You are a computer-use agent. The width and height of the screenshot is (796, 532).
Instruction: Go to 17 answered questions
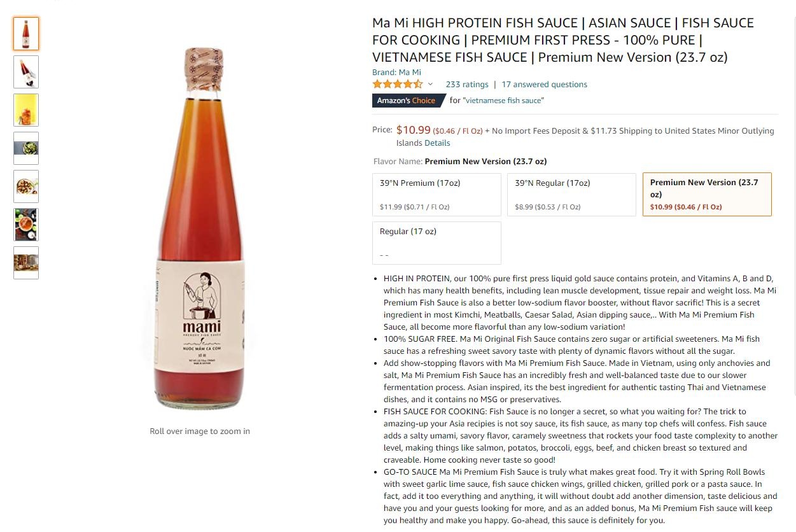click(544, 84)
